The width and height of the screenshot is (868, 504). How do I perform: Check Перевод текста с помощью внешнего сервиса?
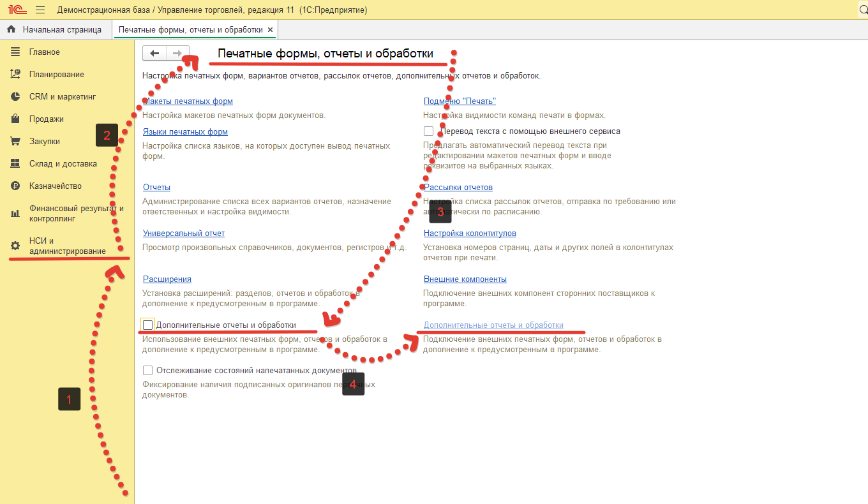point(428,131)
